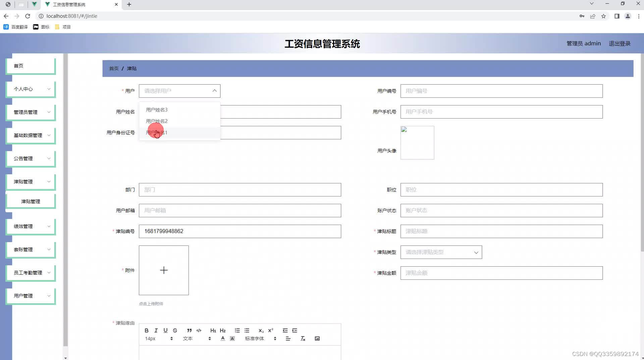Click the 首页 breadcrumb link
Image resolution: width=644 pixels, height=360 pixels.
tap(114, 69)
